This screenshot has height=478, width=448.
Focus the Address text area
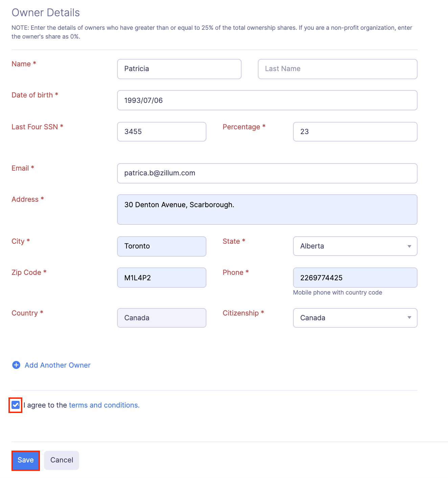[x=267, y=210]
